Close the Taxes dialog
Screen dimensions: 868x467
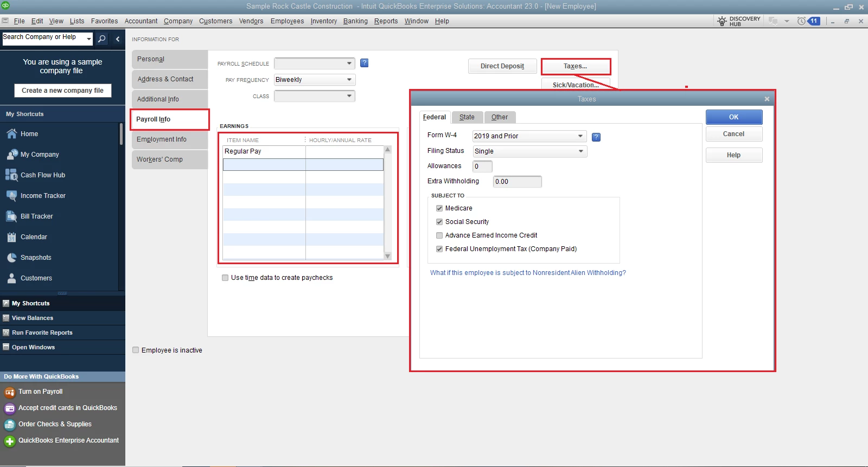point(767,99)
